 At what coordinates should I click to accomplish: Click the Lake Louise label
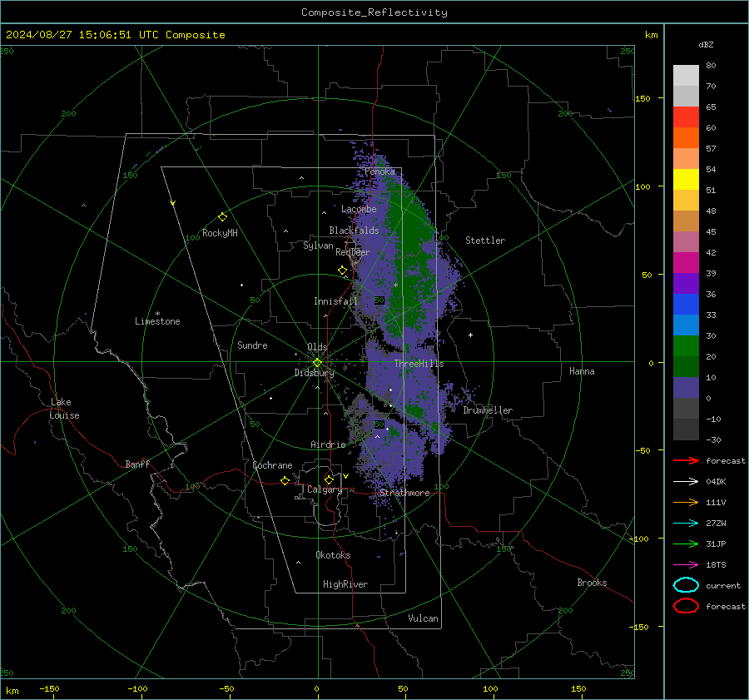[64, 409]
